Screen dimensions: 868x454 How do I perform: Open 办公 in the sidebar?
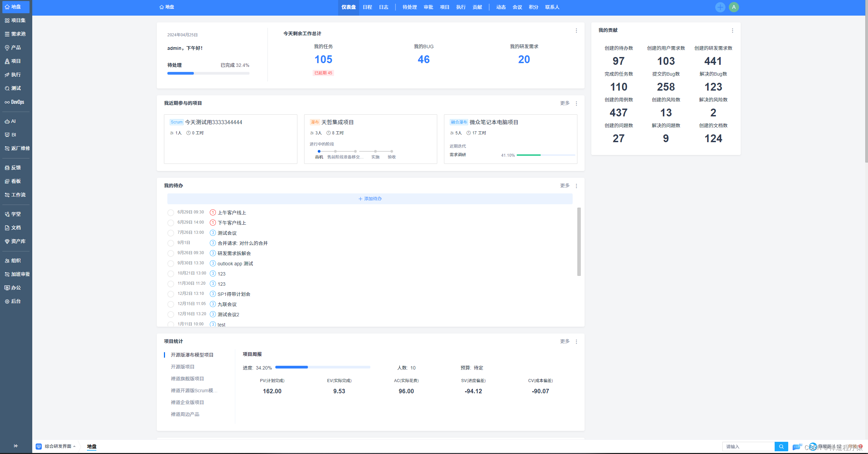point(16,288)
